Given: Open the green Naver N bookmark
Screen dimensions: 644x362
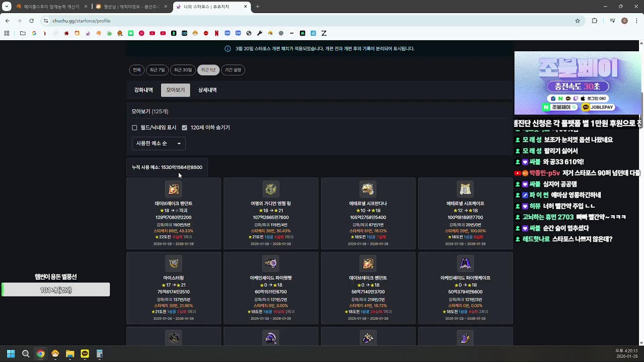Looking at the screenshot, I should [x=131, y=33].
